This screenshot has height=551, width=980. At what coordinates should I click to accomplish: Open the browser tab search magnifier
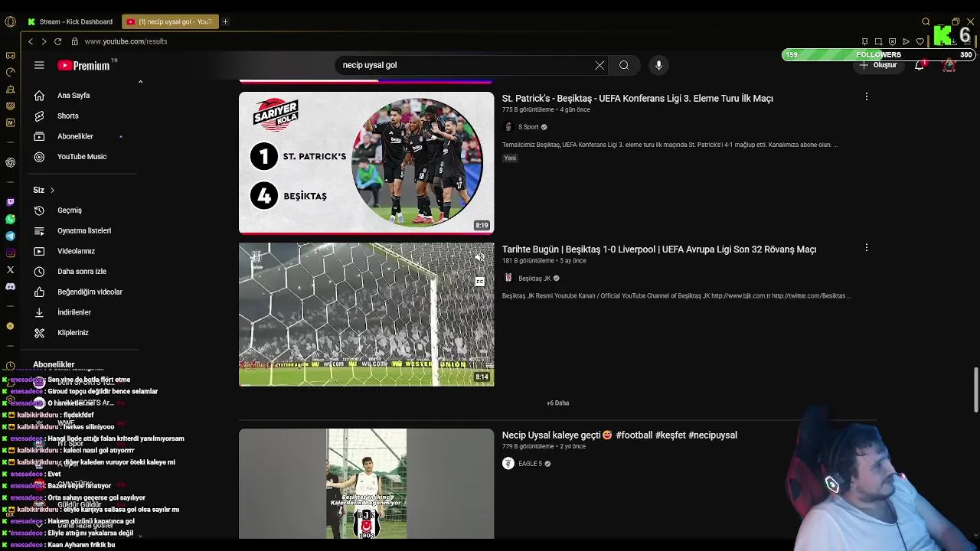(x=926, y=21)
